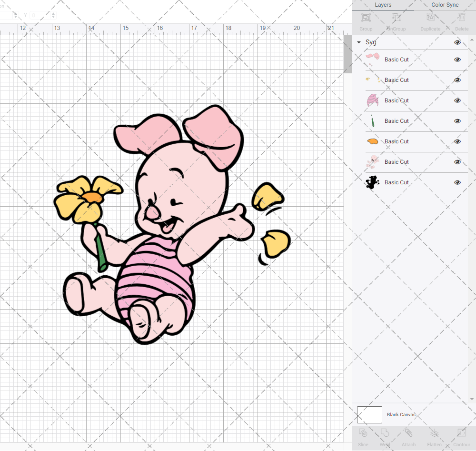Select the striped shirt layer thumbnail

pos(373,100)
